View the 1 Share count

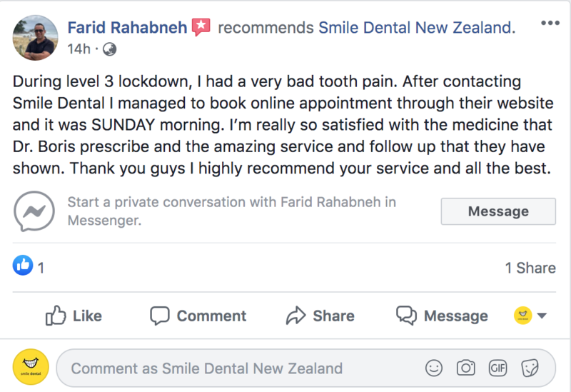click(x=530, y=268)
